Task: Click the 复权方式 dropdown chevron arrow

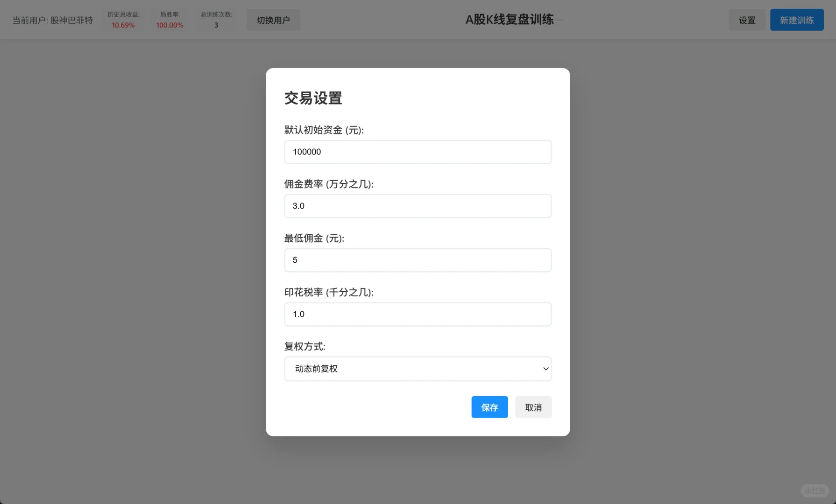Action: (x=545, y=369)
